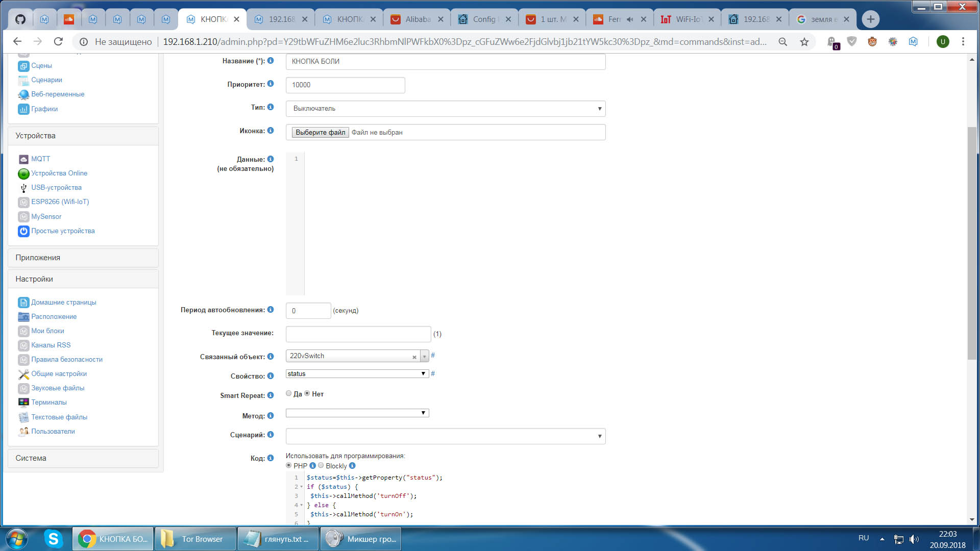Click the USB-устройства icon
The image size is (980, 551).
click(x=23, y=188)
